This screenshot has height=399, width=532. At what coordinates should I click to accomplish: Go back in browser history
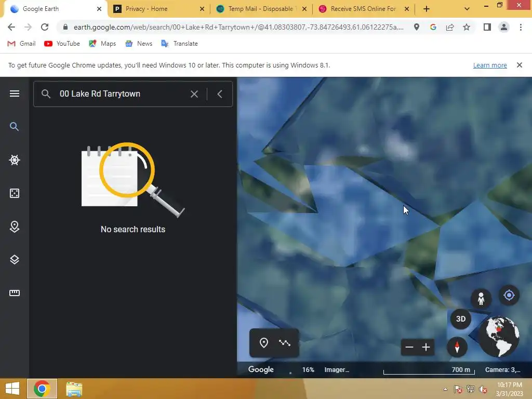point(11,27)
